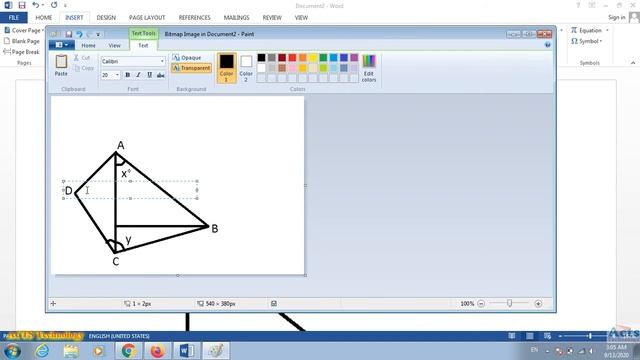The width and height of the screenshot is (640, 360).
Task: Undo in Word quick access toolbar
Action: (36, 5)
